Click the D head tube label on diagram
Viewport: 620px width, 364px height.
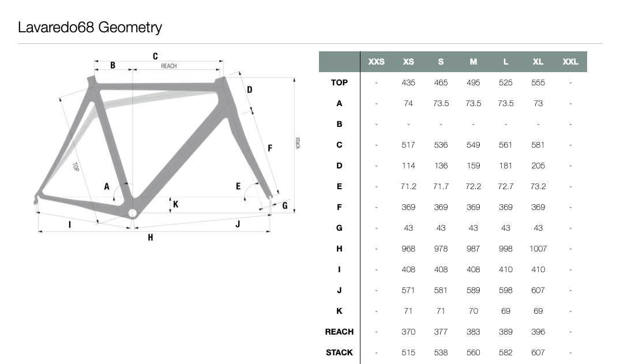click(x=250, y=90)
